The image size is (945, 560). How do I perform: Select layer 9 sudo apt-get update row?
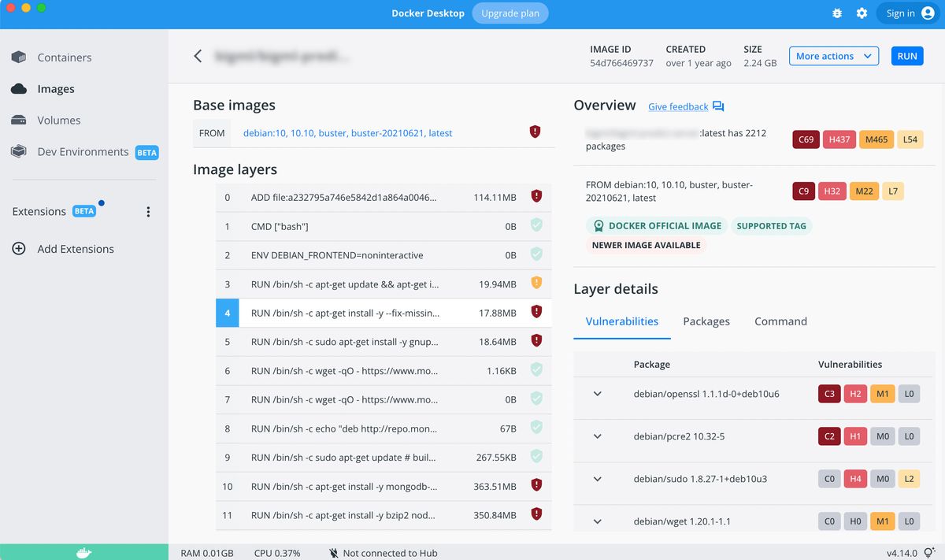tap(384, 457)
